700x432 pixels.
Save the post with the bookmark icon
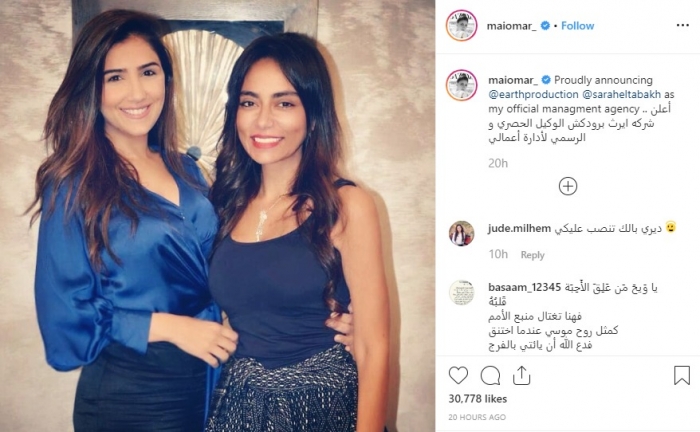[682, 375]
